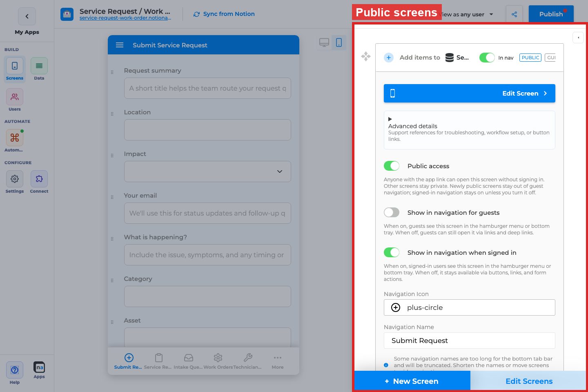Image resolution: width=588 pixels, height=392 pixels.
Task: Click the New Screen button
Action: coord(412,381)
